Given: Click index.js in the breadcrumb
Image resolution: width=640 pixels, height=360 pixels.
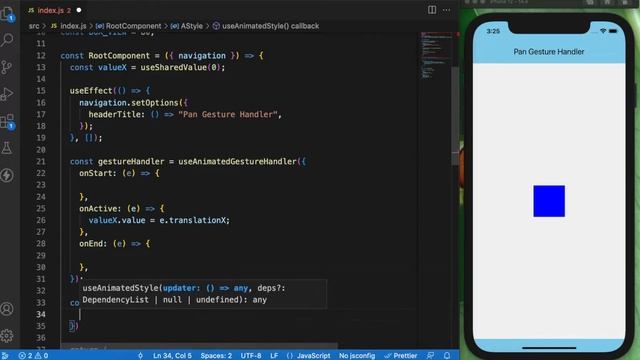Looking at the screenshot, I should pyautogui.click(x=73, y=26).
